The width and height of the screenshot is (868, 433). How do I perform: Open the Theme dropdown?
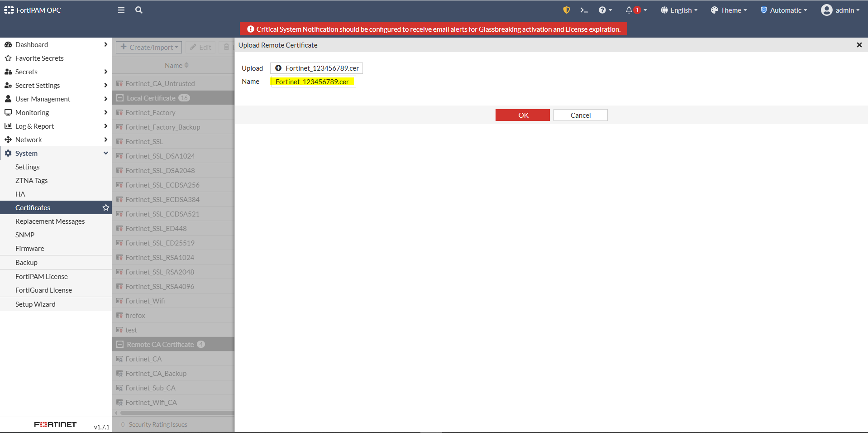click(729, 10)
